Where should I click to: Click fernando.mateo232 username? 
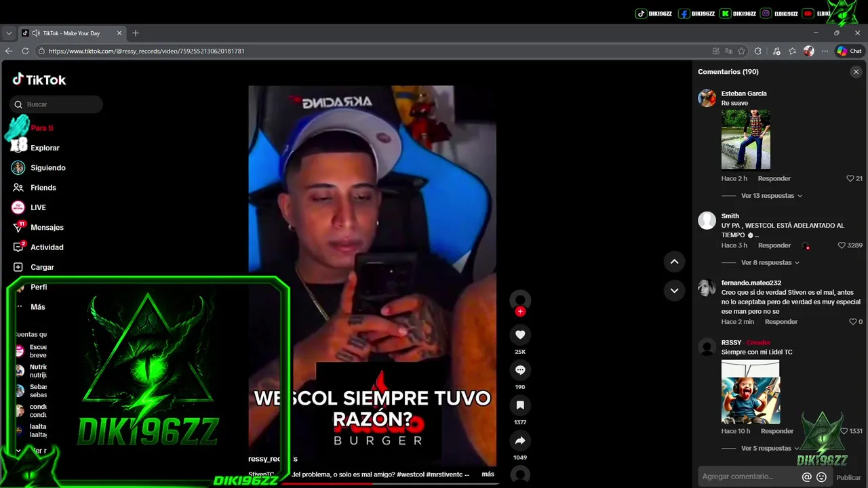[x=751, y=283]
